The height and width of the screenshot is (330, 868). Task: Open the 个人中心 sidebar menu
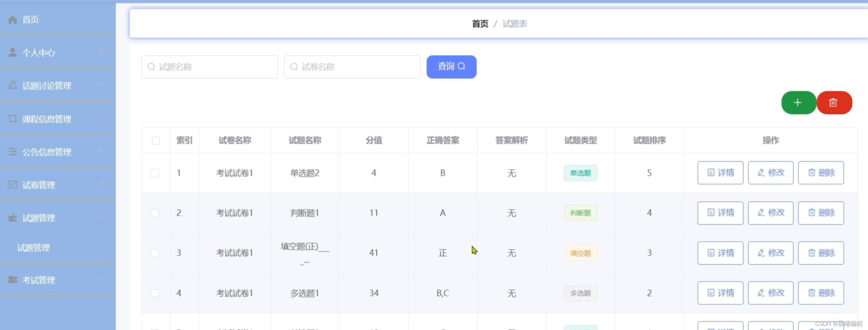click(58, 53)
